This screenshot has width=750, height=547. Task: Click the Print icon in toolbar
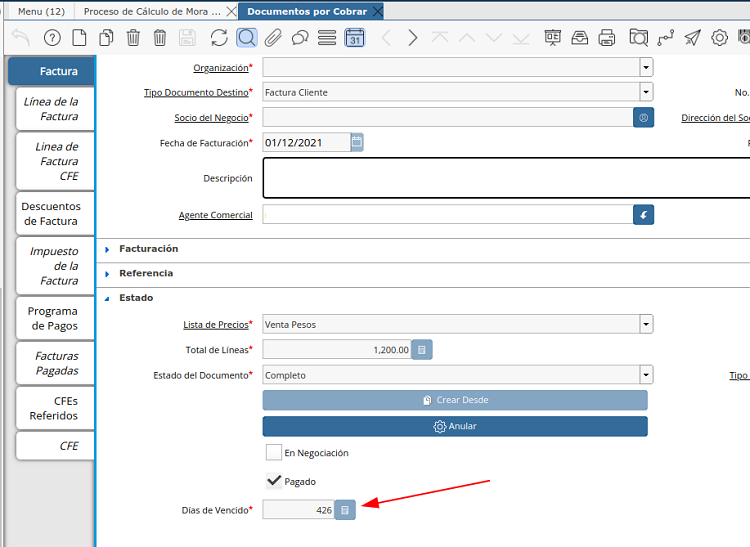(607, 38)
